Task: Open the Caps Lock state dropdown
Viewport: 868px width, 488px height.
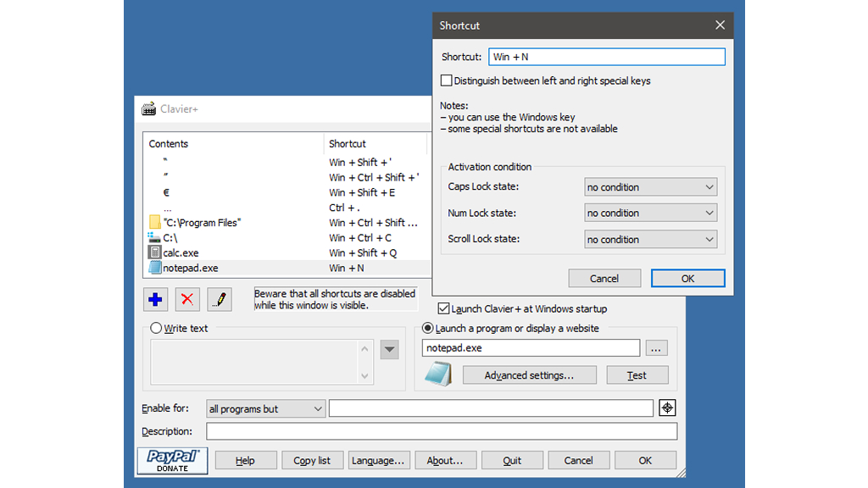Action: click(x=650, y=187)
